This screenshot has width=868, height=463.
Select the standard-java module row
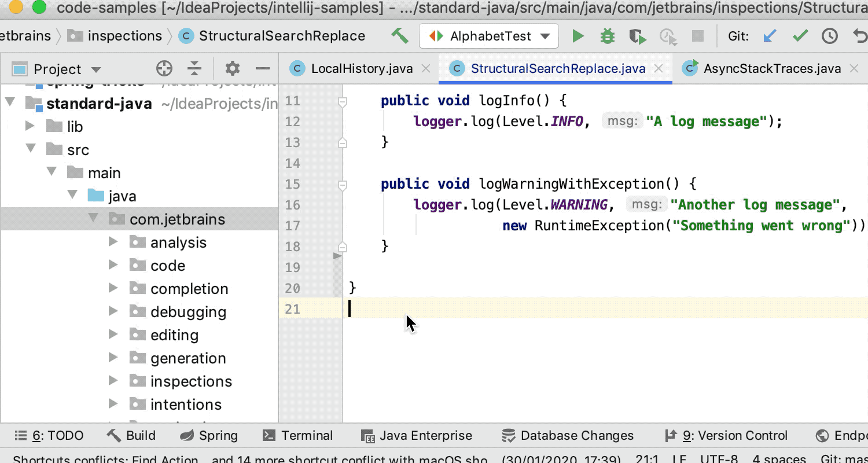(x=139, y=104)
